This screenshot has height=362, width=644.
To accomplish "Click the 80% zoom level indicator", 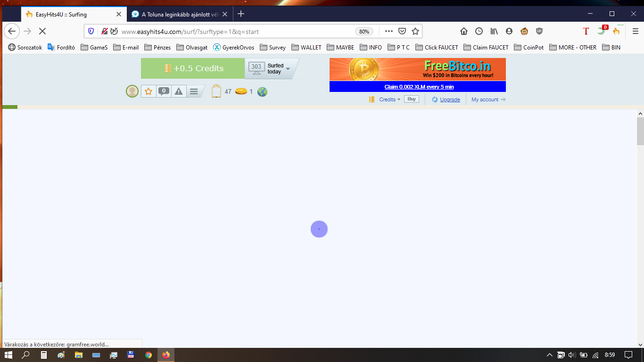I will (364, 32).
